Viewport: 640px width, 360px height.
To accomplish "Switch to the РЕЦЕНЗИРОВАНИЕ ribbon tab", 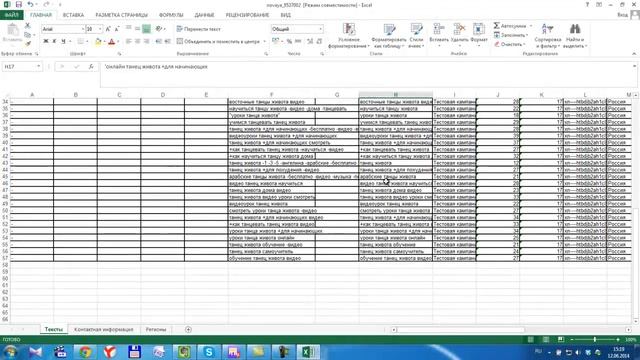I will coord(247,15).
